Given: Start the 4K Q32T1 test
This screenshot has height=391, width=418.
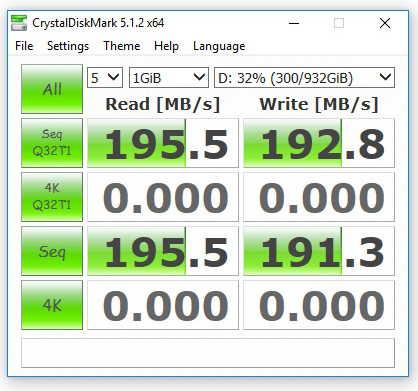Looking at the screenshot, I should tap(52, 197).
